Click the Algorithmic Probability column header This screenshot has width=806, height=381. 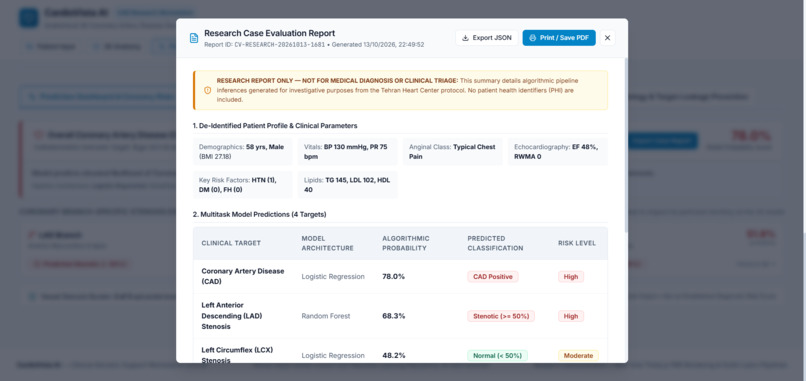(406, 243)
